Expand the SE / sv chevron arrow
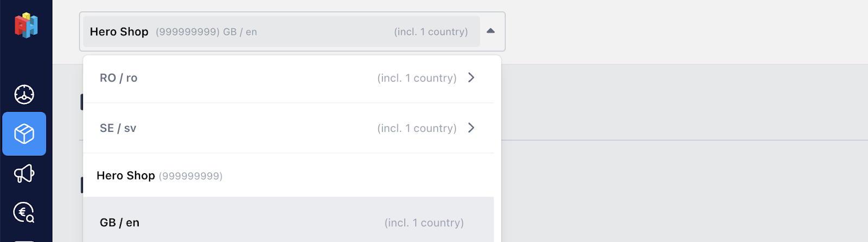This screenshot has height=242, width=868. [471, 128]
